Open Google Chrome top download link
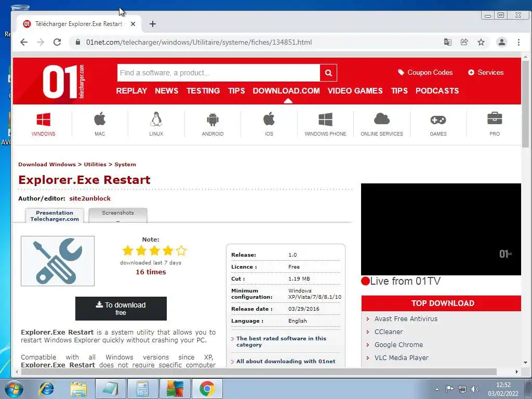This screenshot has width=532, height=399. (x=398, y=344)
